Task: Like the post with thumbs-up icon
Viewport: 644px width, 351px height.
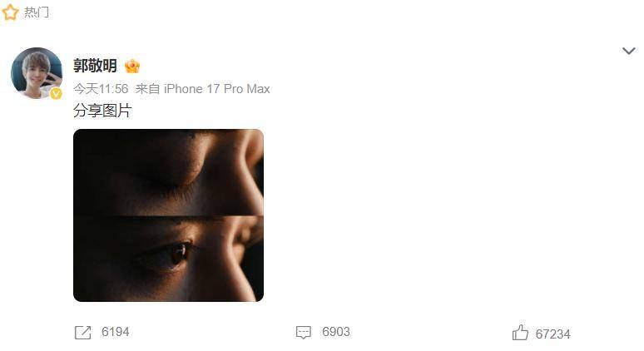Action: pyautogui.click(x=520, y=332)
